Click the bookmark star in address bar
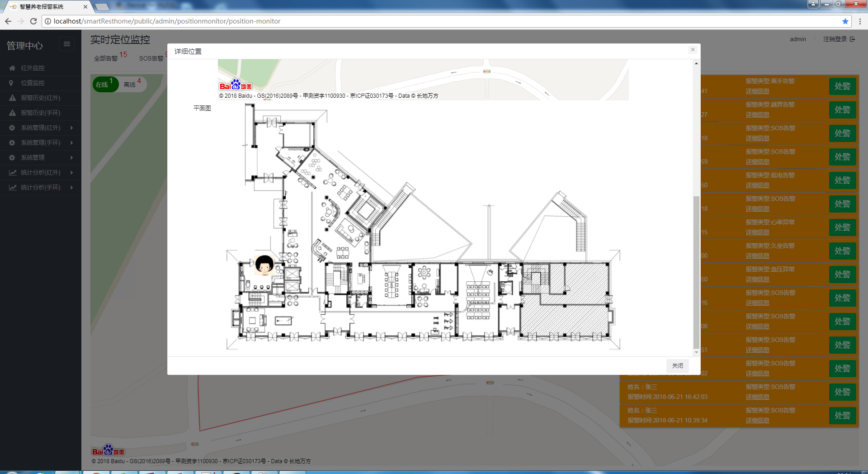The width and height of the screenshot is (868, 474). click(845, 21)
